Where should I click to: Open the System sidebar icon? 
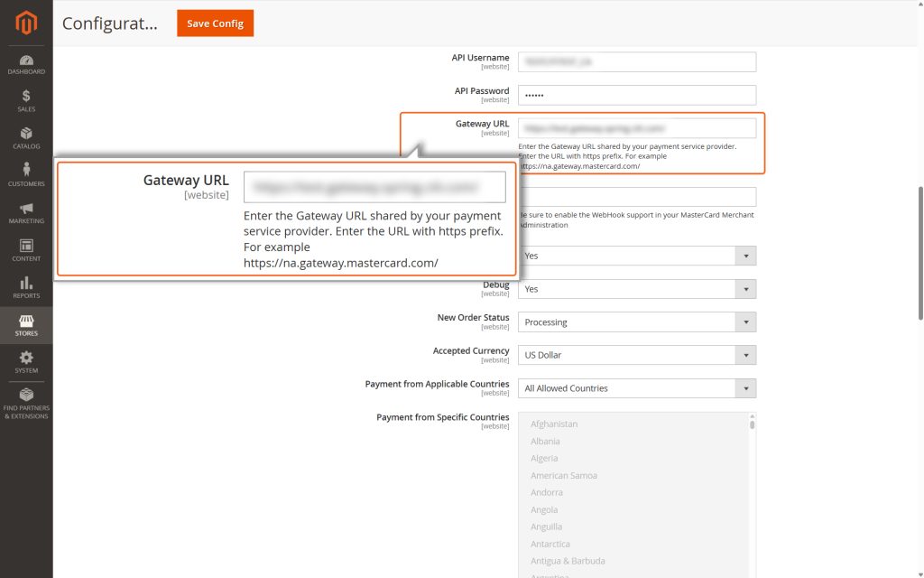point(25,359)
